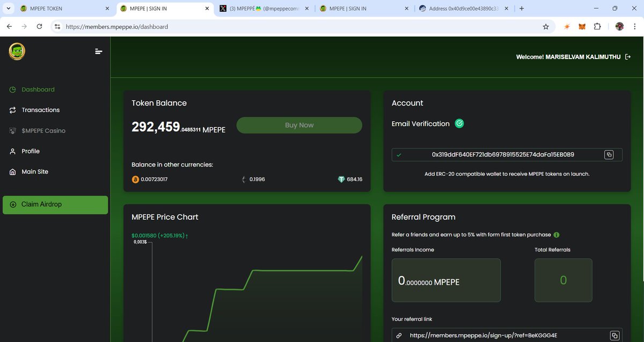Go forward in browser history
Screen dimensions: 644x342
[x=24, y=26]
